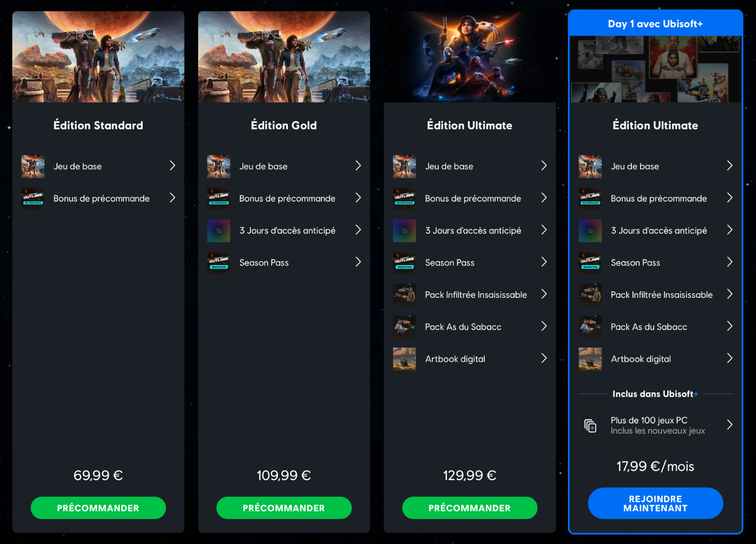Click Rejoindre Maintenant button
Image resolution: width=756 pixels, height=544 pixels.
(655, 503)
